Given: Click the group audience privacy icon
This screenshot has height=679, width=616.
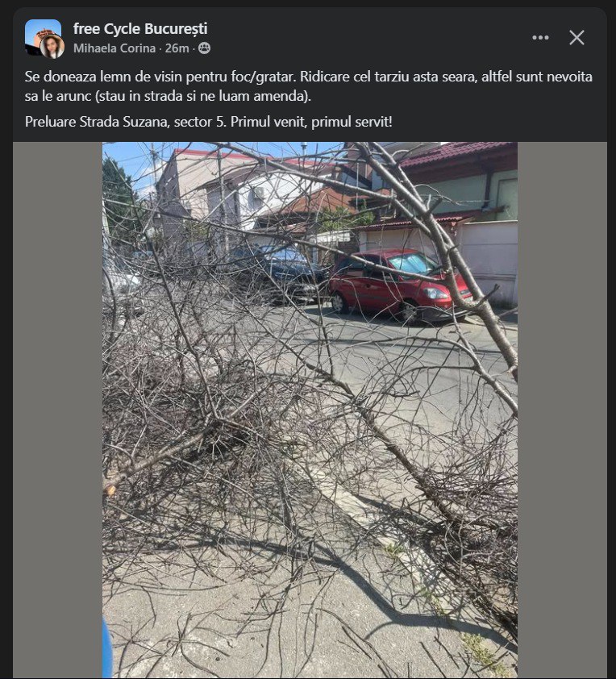Looking at the screenshot, I should click(x=204, y=48).
